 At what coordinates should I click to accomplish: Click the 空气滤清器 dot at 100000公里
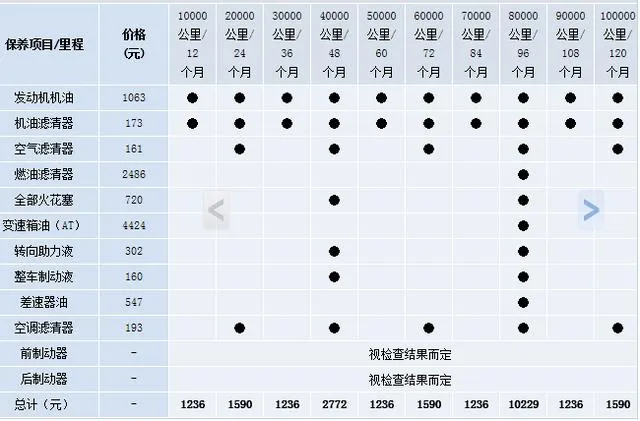pos(618,149)
